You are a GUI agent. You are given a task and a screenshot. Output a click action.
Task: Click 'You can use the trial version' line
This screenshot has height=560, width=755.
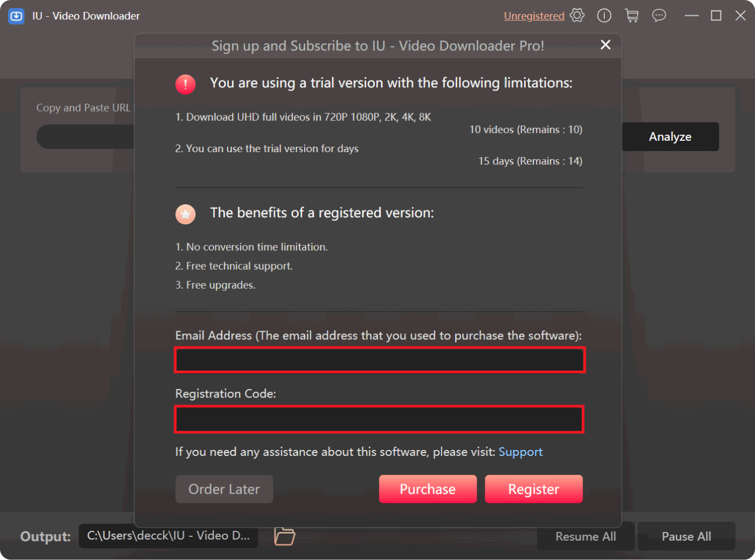tap(267, 148)
